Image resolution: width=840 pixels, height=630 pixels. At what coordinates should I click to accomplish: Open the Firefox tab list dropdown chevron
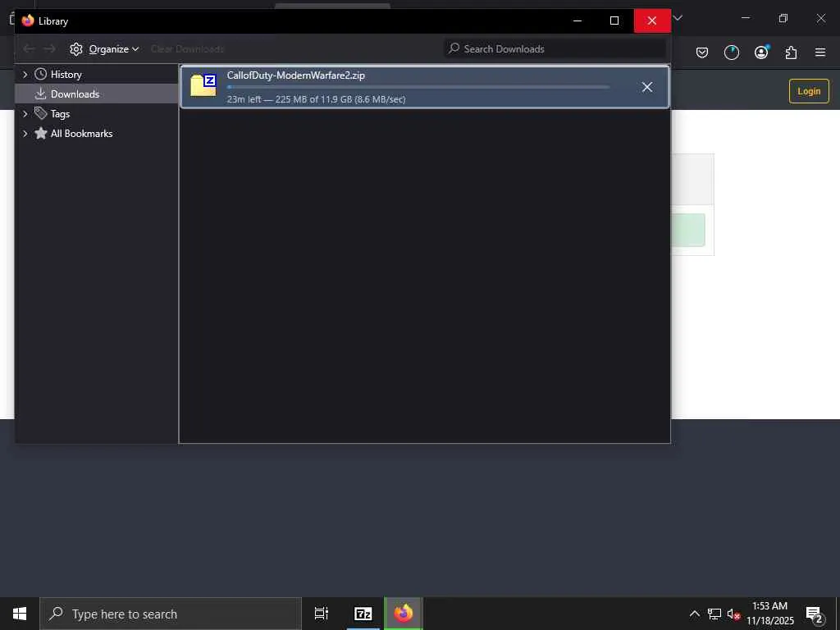[678, 18]
